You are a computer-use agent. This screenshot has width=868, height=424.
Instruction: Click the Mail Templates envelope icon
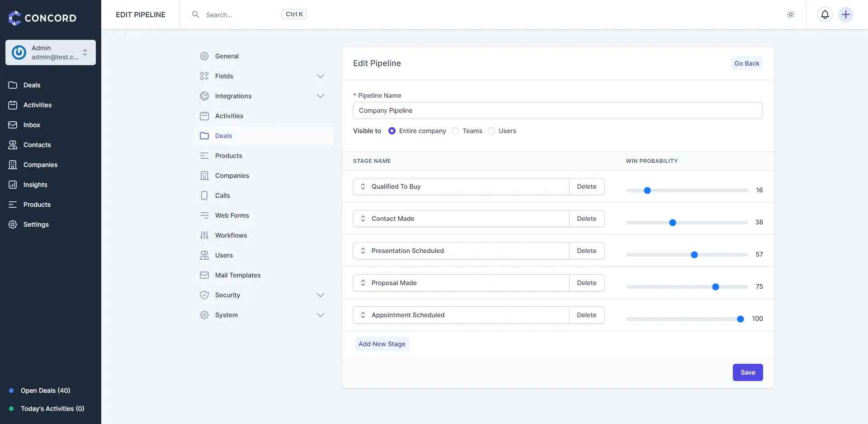(204, 275)
